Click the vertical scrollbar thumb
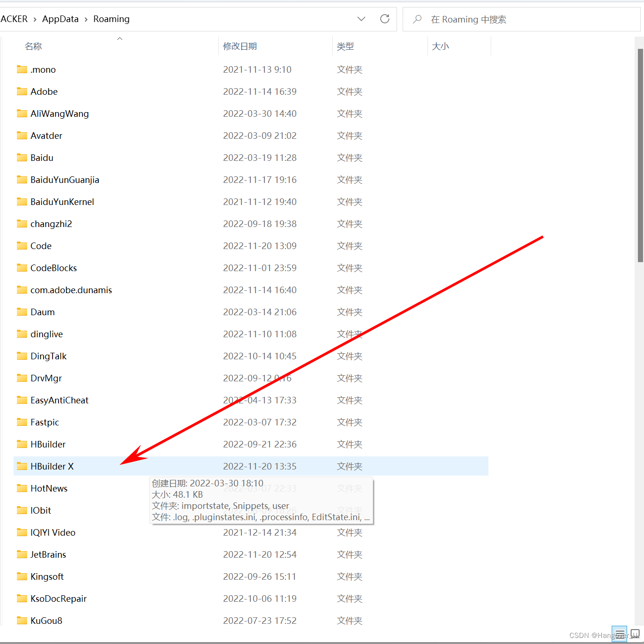Viewport: 644px width, 644px height. pos(640,155)
